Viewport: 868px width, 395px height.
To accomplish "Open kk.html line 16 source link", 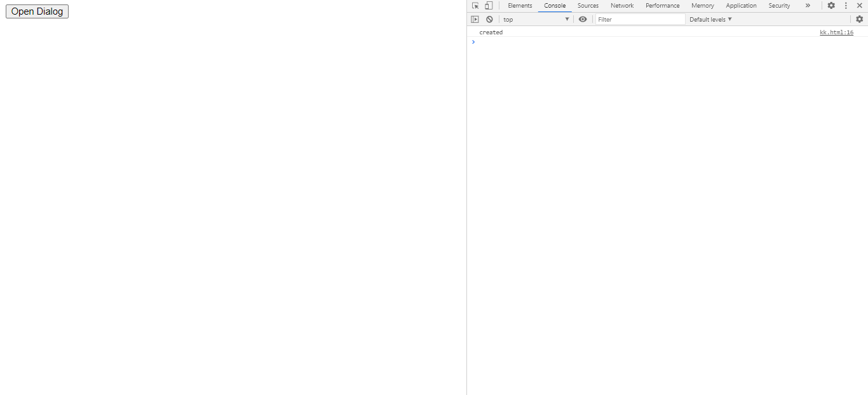I will (x=837, y=32).
